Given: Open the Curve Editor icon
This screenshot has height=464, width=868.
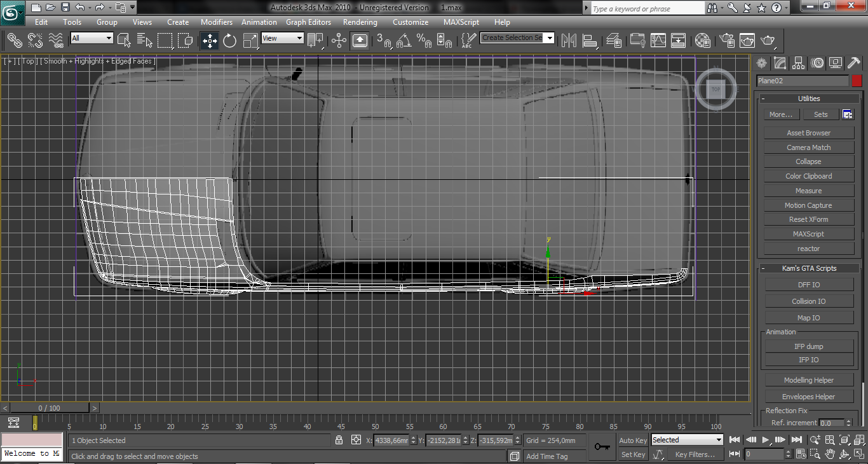Looking at the screenshot, I should point(658,41).
